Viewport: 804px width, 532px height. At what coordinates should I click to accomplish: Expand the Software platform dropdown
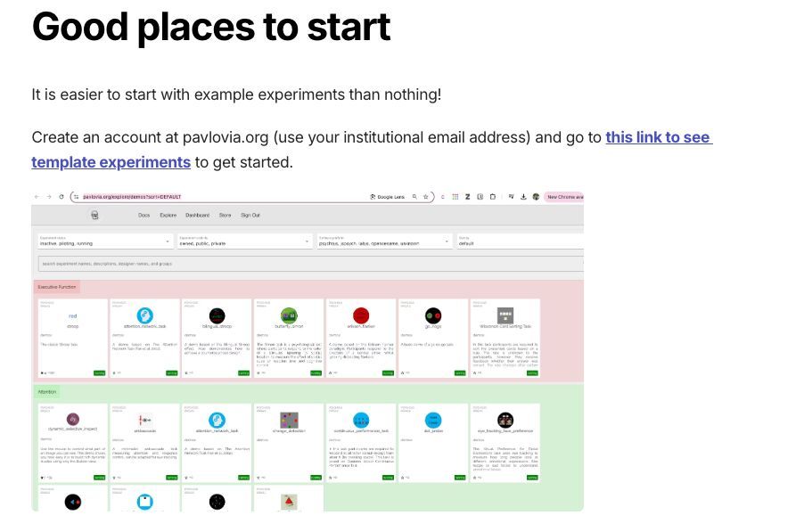pyautogui.click(x=384, y=241)
